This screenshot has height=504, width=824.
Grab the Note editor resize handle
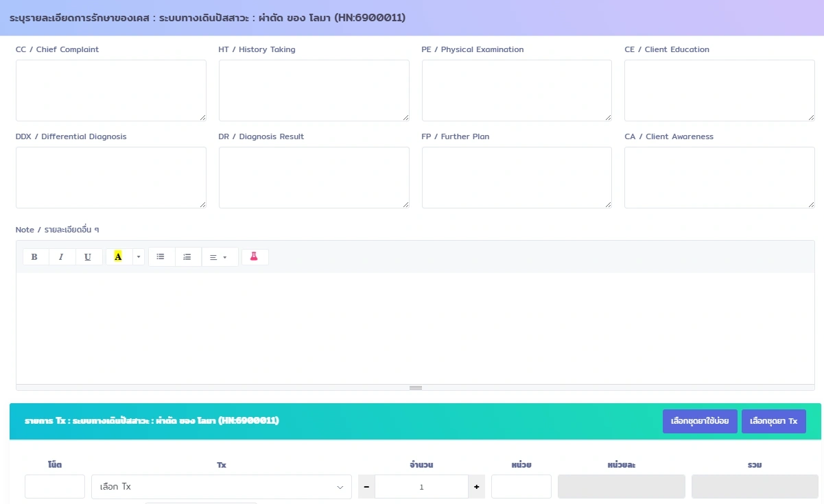415,387
